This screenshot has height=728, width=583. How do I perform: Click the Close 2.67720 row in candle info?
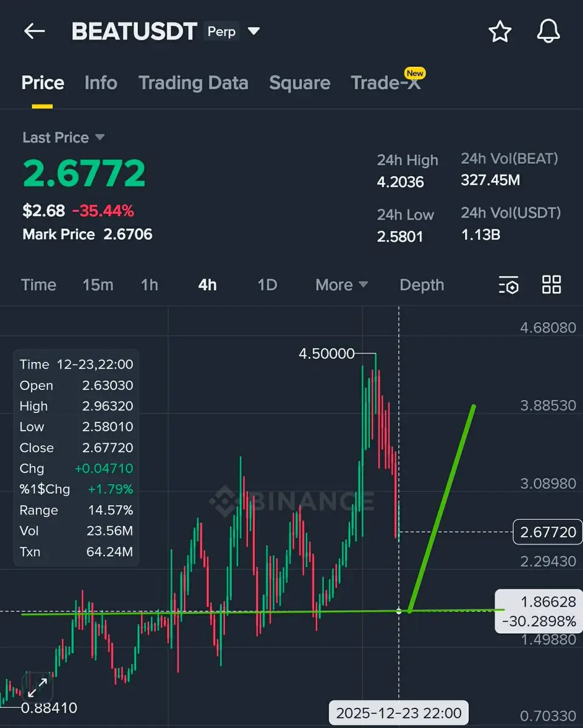pyautogui.click(x=76, y=447)
